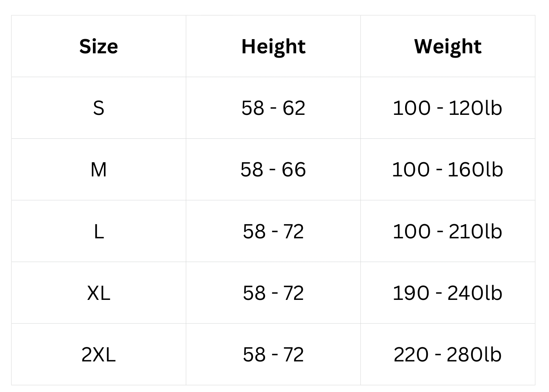Click the 2XL row height value
Image resolution: width=549 pixels, height=392 pixels.
click(x=273, y=354)
